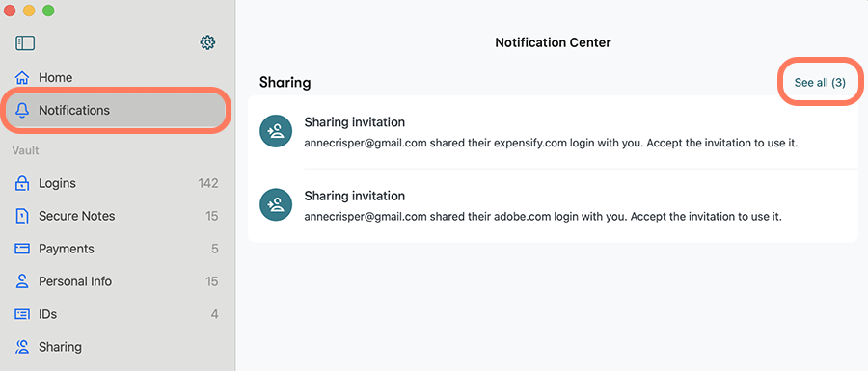Click the Notifications bell icon
868x371 pixels.
tap(22, 111)
